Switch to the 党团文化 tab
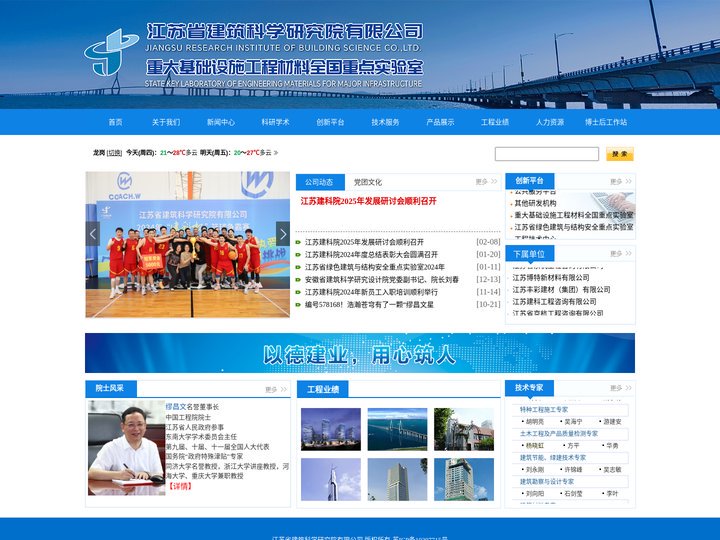This screenshot has height=540, width=720. pos(367,182)
